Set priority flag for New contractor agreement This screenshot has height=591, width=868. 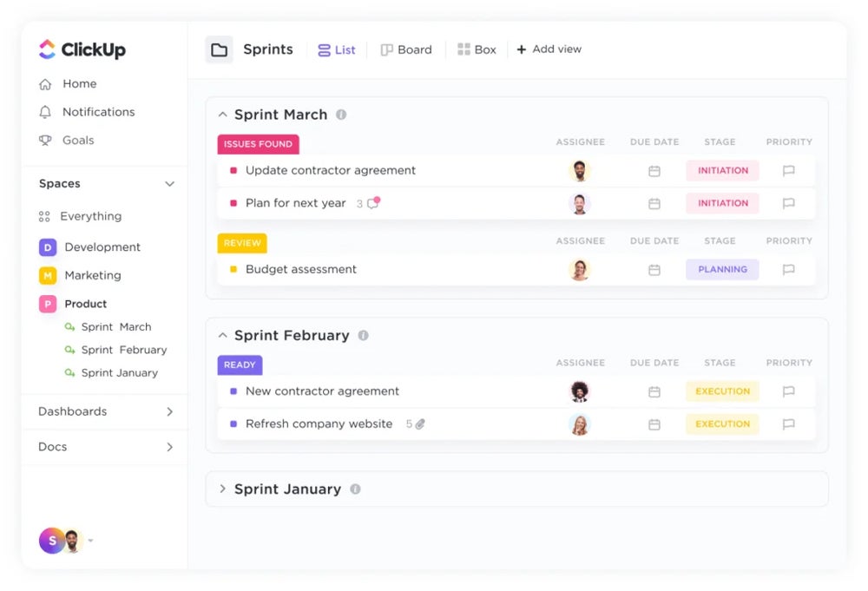pyautogui.click(x=789, y=391)
